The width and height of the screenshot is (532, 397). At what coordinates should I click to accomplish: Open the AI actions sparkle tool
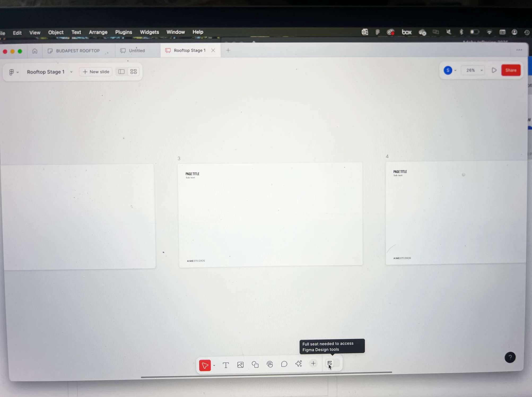coord(299,364)
